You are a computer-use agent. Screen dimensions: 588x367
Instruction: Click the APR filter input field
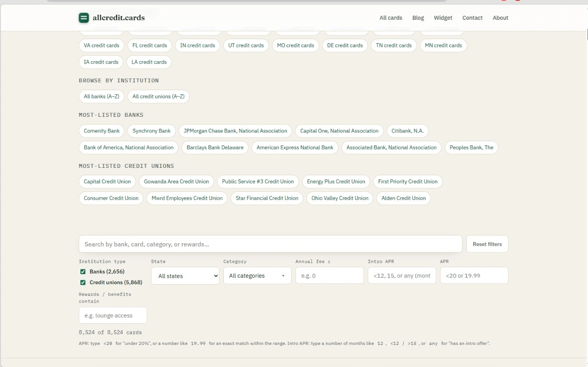pyautogui.click(x=474, y=276)
